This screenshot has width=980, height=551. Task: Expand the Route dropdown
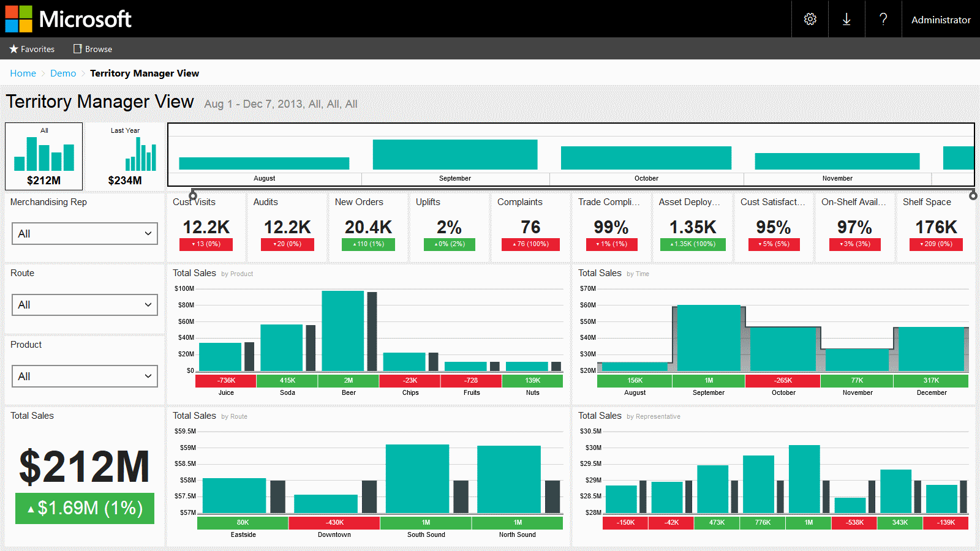pos(85,305)
